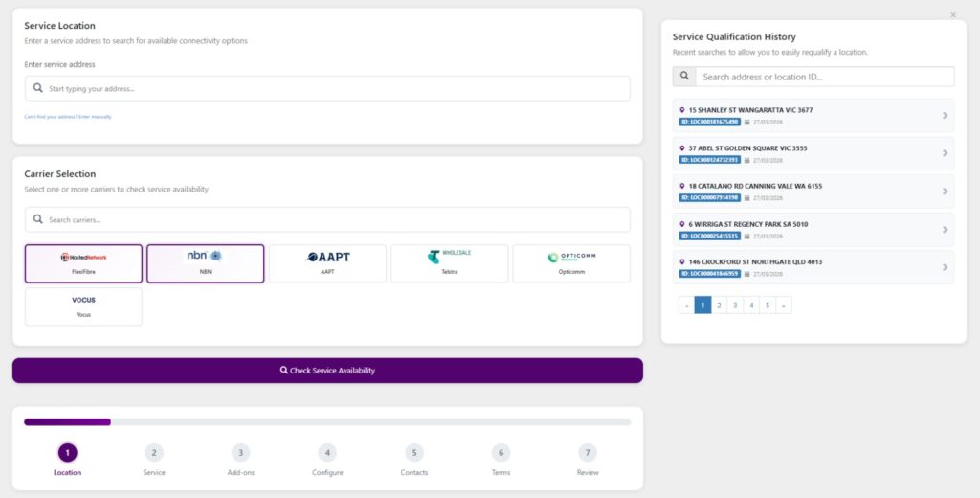Click location ID badge for 37 Abel St

click(709, 160)
